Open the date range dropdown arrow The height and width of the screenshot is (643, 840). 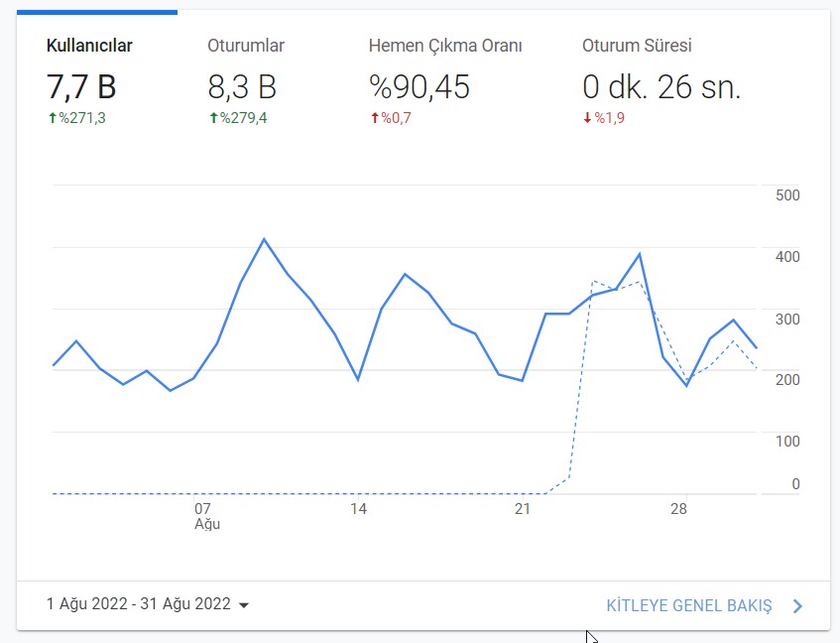[244, 605]
